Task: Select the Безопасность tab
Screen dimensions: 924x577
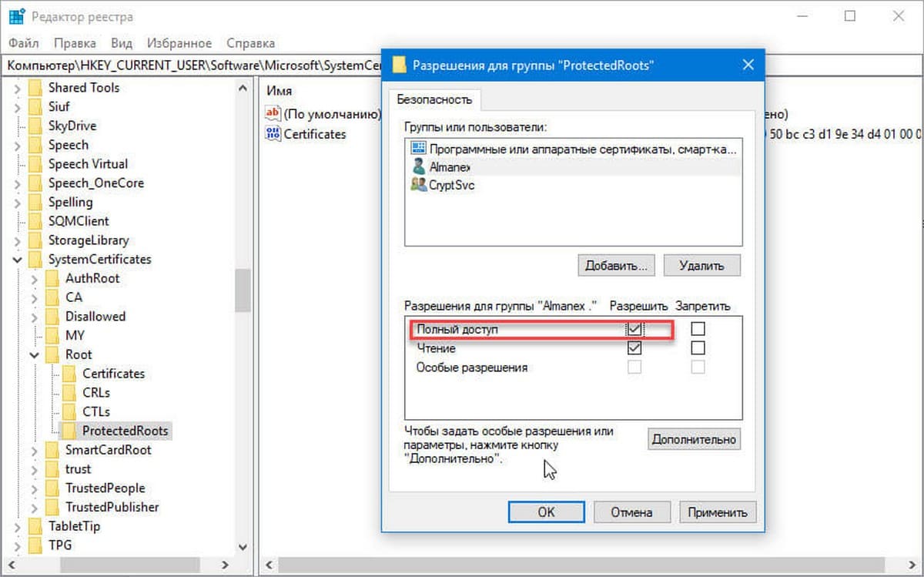Action: [434, 99]
